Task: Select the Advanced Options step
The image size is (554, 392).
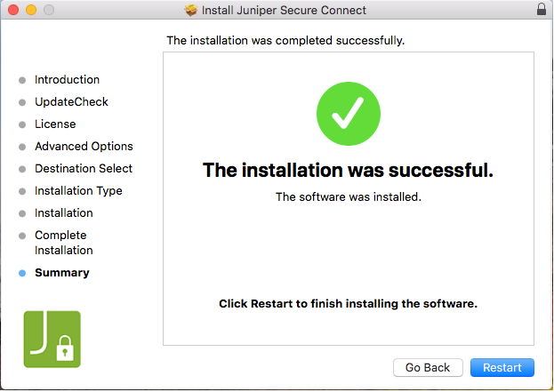Action: coord(84,147)
